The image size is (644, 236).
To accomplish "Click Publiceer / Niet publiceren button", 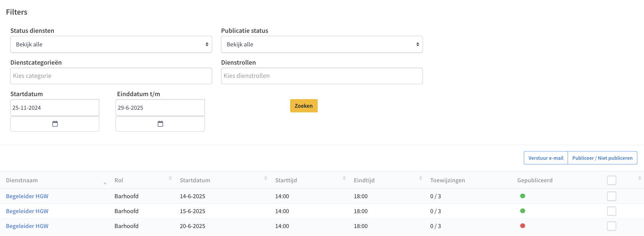I will tap(603, 158).
